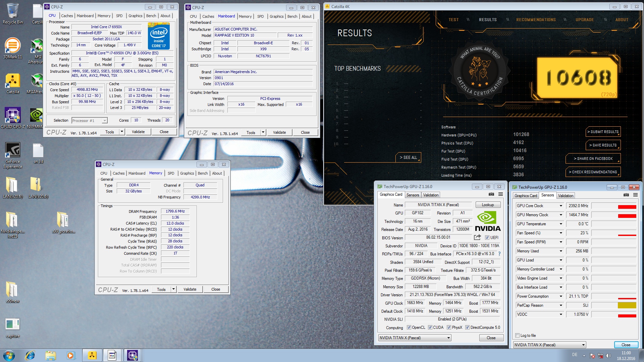
Task: Click the GPU-Z screenshot camera icon
Action: pyautogui.click(x=491, y=194)
